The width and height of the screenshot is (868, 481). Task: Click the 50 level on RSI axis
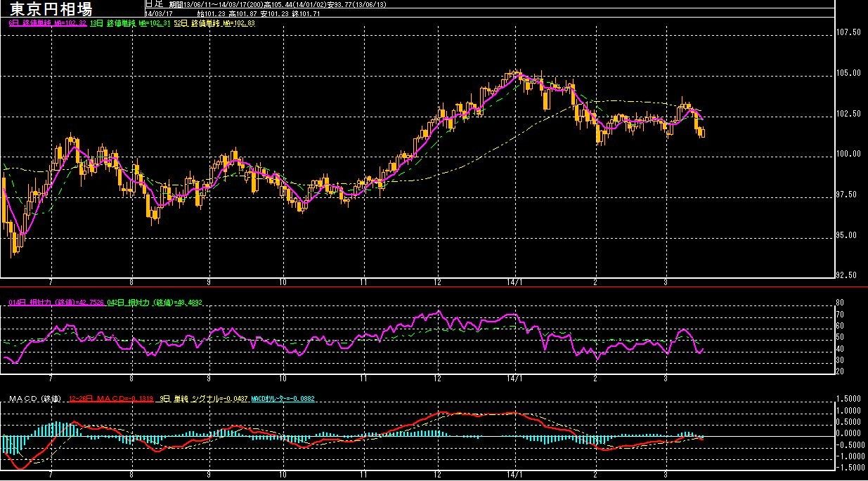coord(839,338)
